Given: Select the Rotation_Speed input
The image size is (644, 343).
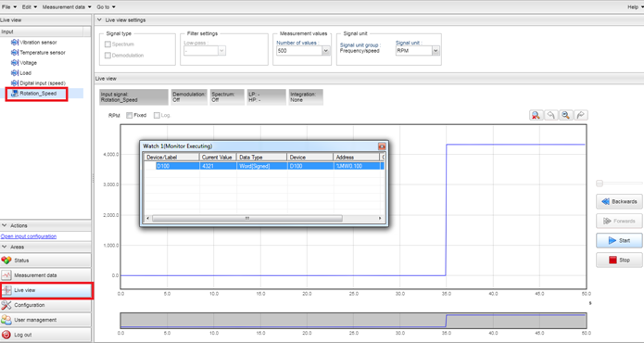Looking at the screenshot, I should [x=34, y=94].
